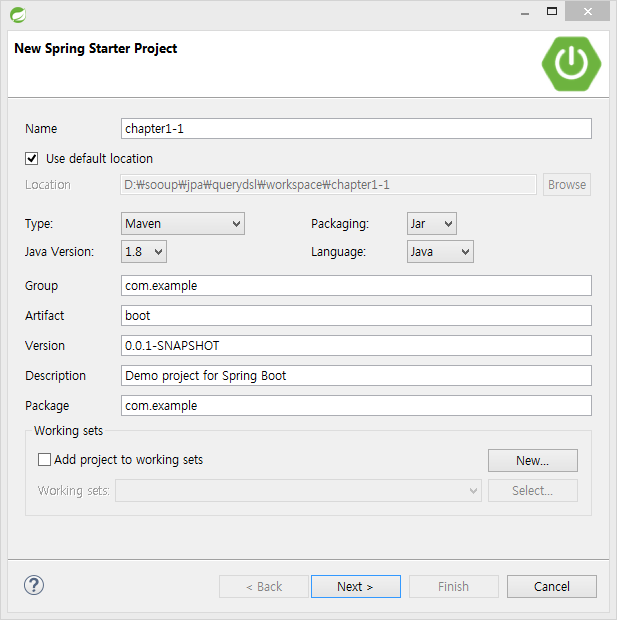This screenshot has width=617, height=620.
Task: Click the Artifact label
Action: [44, 316]
